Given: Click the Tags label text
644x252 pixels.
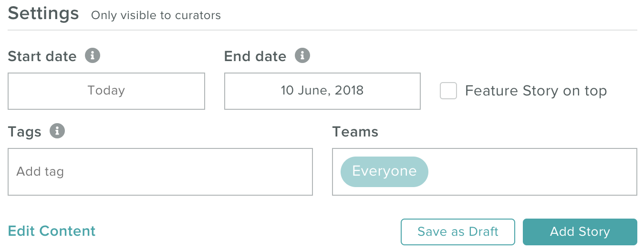Looking at the screenshot, I should pos(25,132).
